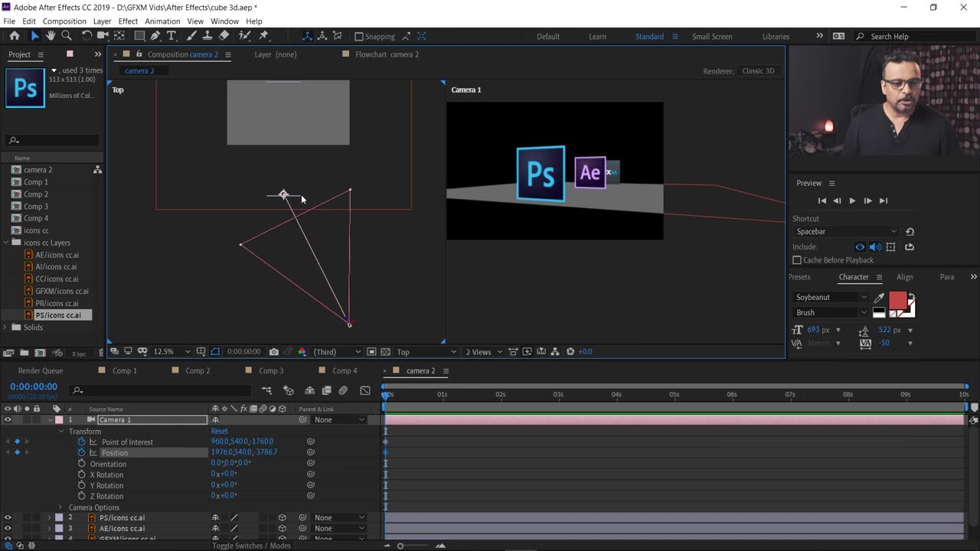
Task: Select the Rotation tool
Action: coord(87,36)
